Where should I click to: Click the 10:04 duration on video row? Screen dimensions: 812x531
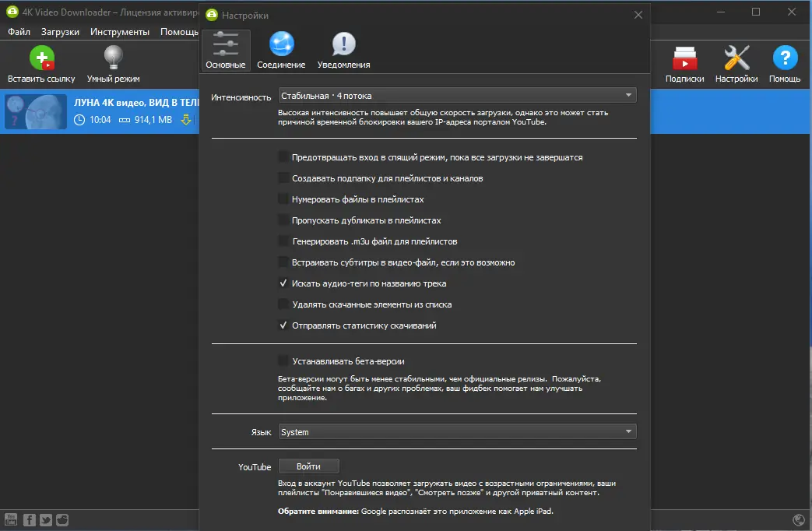coord(100,120)
